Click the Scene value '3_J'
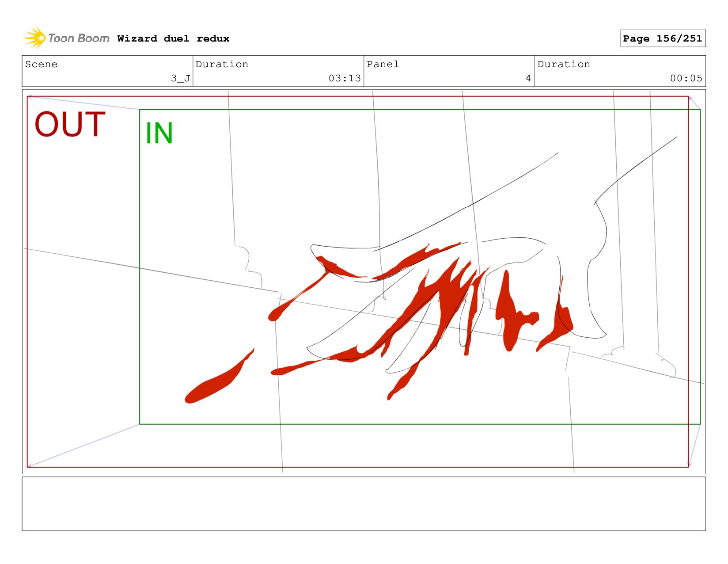 (181, 78)
